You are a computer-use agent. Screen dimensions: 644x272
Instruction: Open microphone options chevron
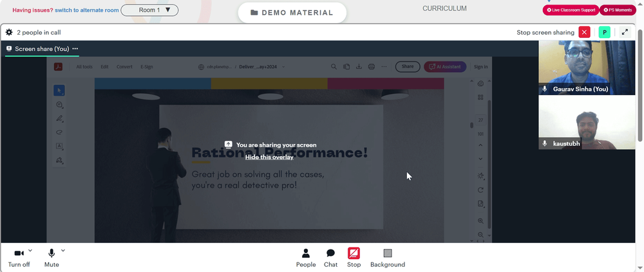(63, 250)
